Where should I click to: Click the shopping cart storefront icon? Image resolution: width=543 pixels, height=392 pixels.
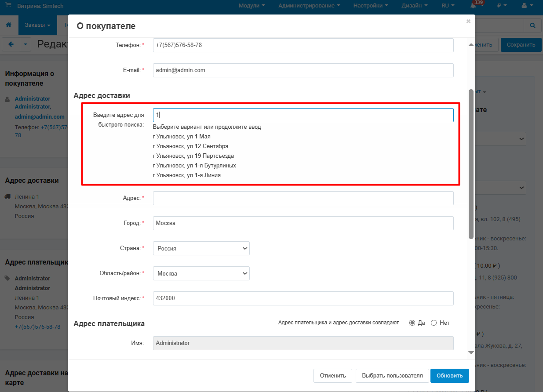8,6
